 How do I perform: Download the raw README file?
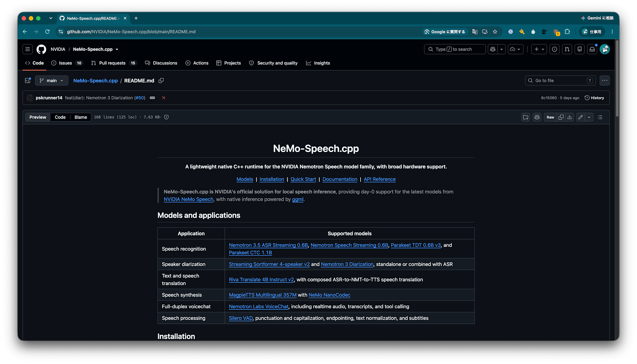569,117
